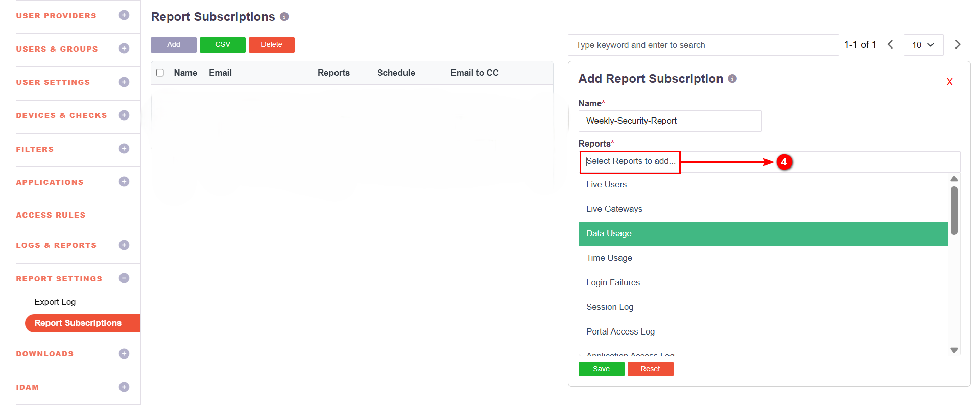Open the page size dropdown showing 10
This screenshot has height=405, width=980.
[923, 45]
